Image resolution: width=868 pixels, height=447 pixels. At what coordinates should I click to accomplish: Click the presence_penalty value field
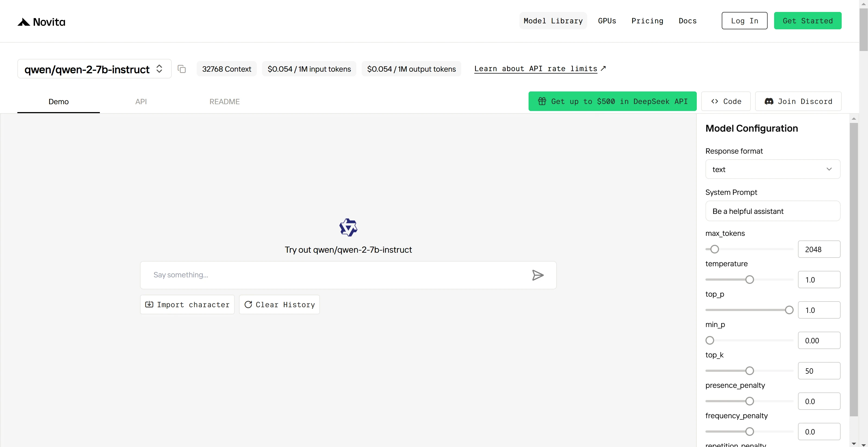pos(819,401)
